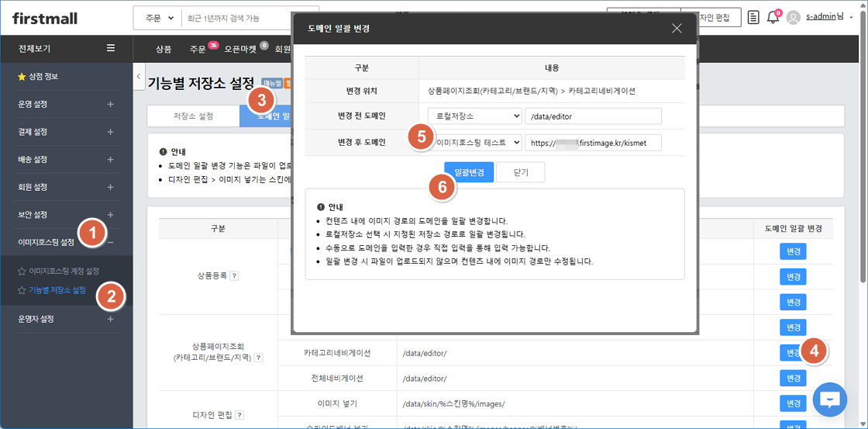Viewport: 868px width, 429px height.
Task: Click the star icon beside 이미지호스팅 계정 설정
Action: pyautogui.click(x=22, y=272)
